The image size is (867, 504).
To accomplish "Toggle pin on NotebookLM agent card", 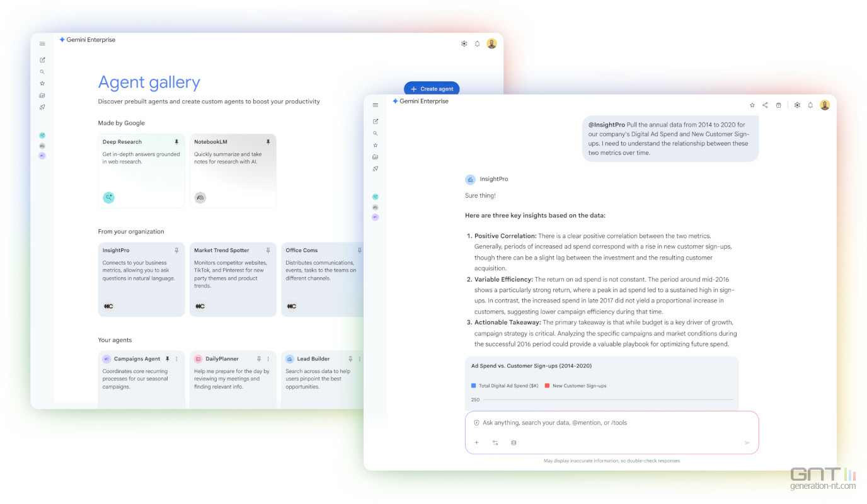I will point(268,142).
